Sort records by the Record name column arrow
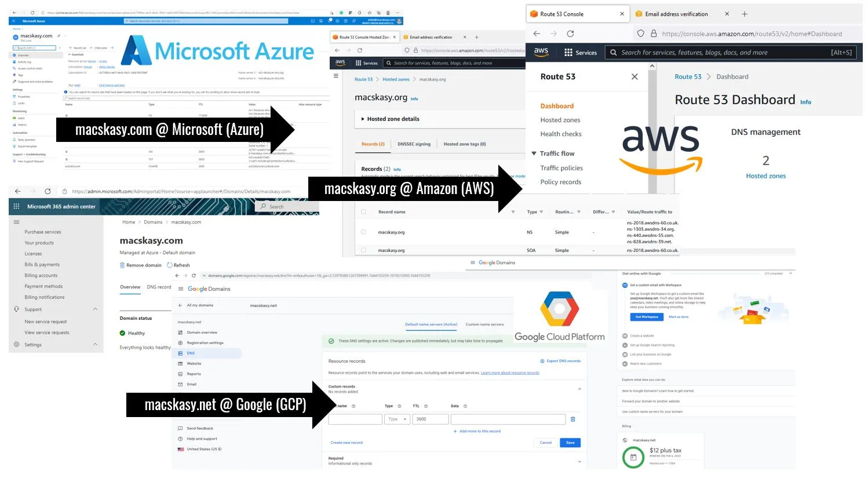Screen dimensions: 868x486 (513, 212)
